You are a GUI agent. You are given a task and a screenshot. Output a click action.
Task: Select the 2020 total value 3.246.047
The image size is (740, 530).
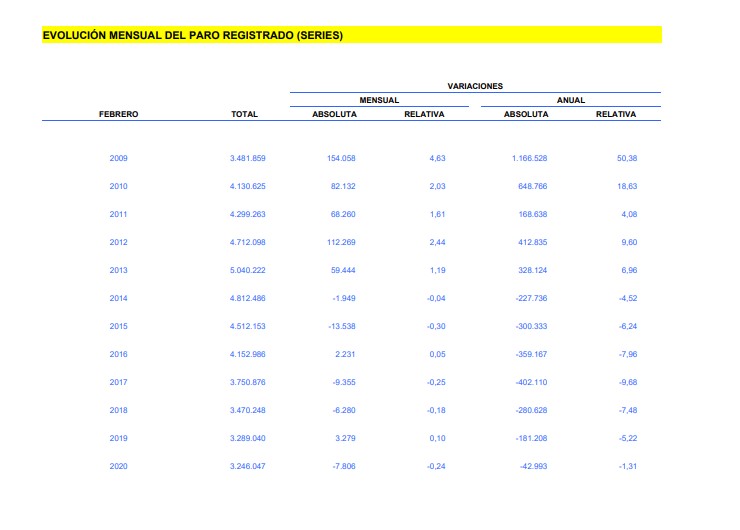(x=247, y=466)
